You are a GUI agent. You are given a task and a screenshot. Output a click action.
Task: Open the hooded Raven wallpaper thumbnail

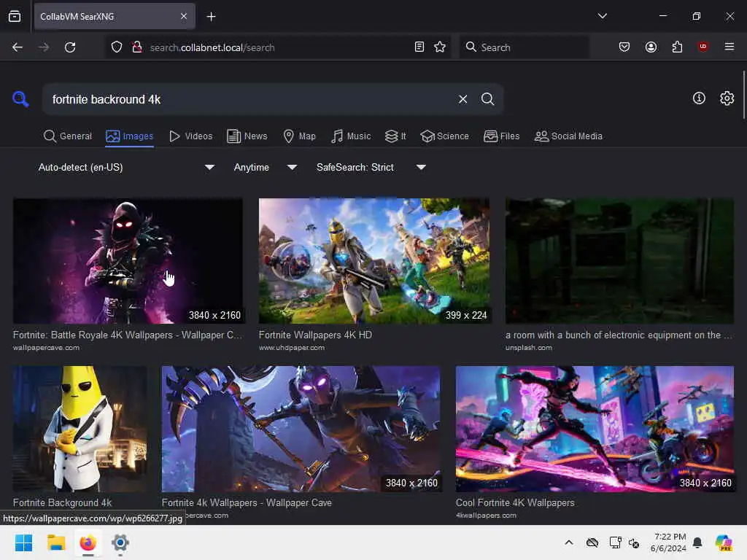[x=128, y=261]
